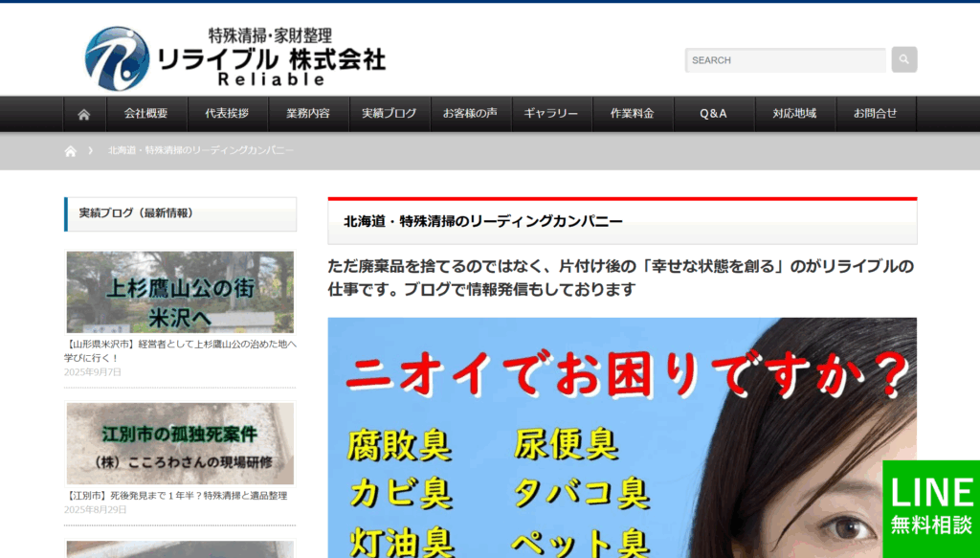Select 業務内容 in the navigation bar

pos(308,114)
